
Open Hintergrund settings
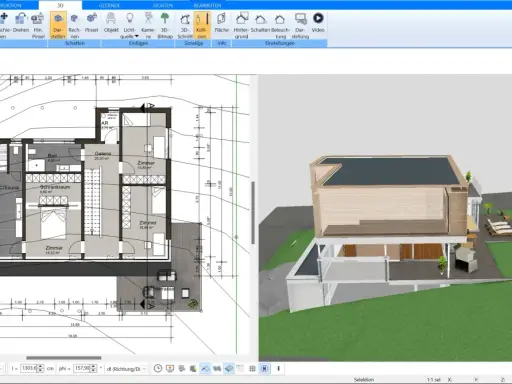241,25
